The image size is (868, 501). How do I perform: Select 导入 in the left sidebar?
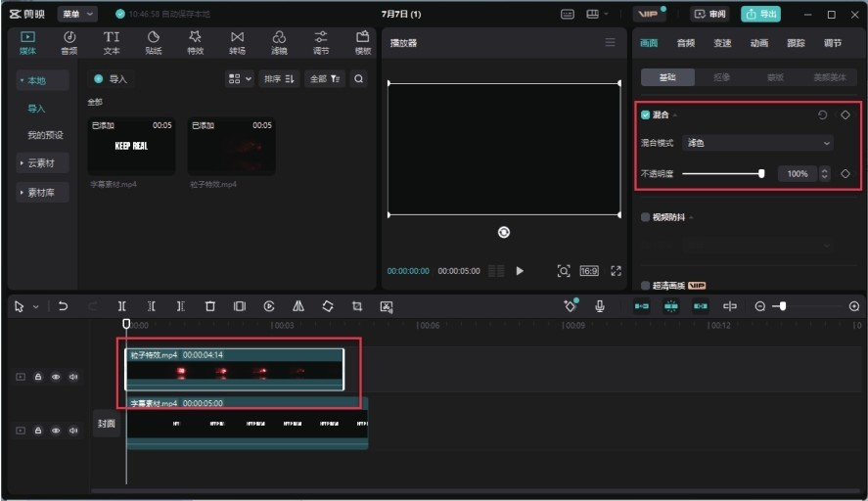[36, 109]
